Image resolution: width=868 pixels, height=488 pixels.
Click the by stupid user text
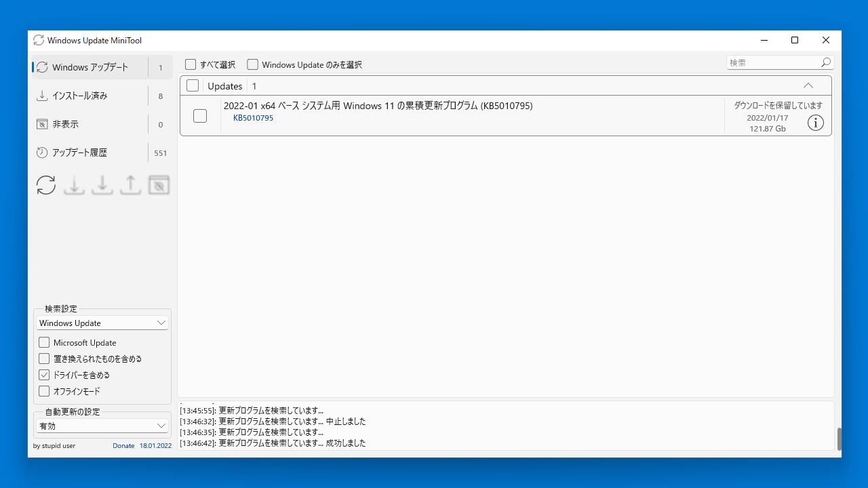54,446
